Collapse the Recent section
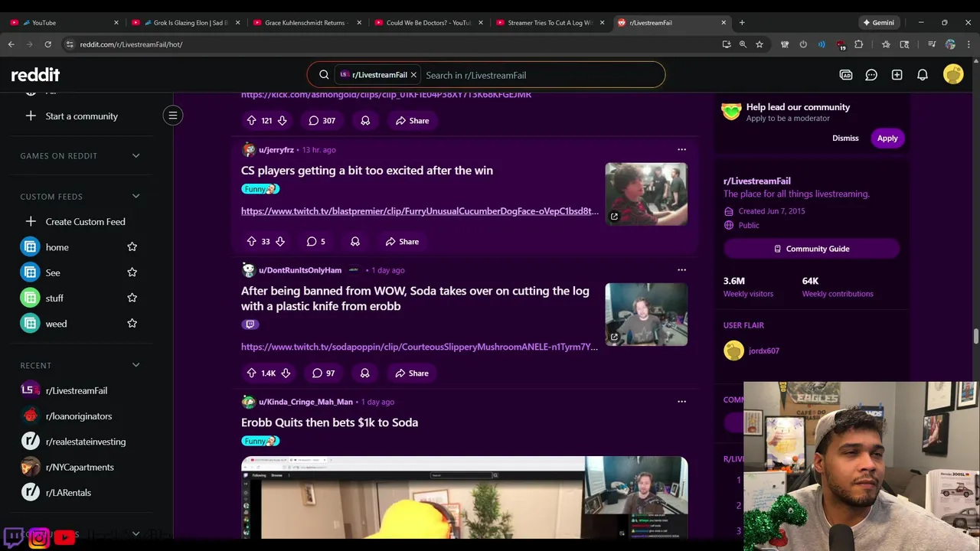Viewport: 980px width, 551px height. (136, 365)
